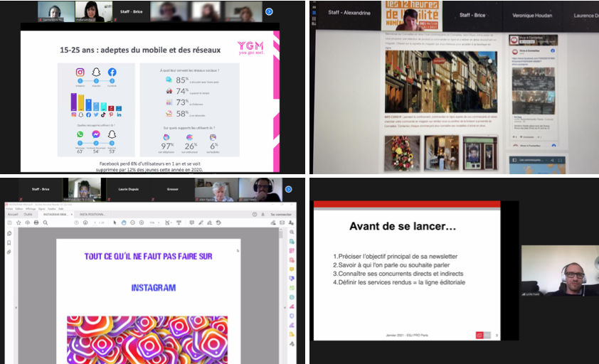This screenshot has width=599, height=364.
Task: Click the notification bell icon near Se connecter
Action: coord(262,214)
